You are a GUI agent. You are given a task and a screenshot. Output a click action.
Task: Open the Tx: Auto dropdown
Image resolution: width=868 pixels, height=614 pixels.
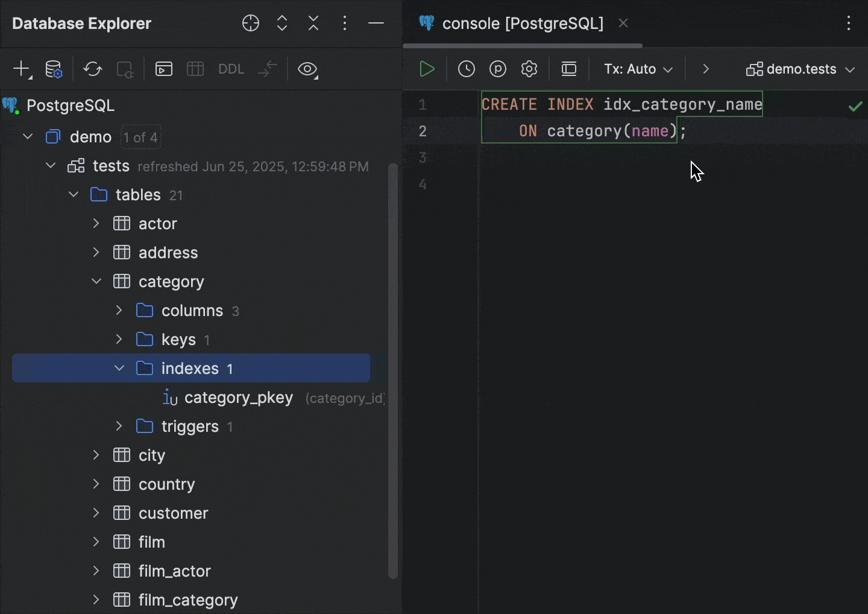pos(638,69)
